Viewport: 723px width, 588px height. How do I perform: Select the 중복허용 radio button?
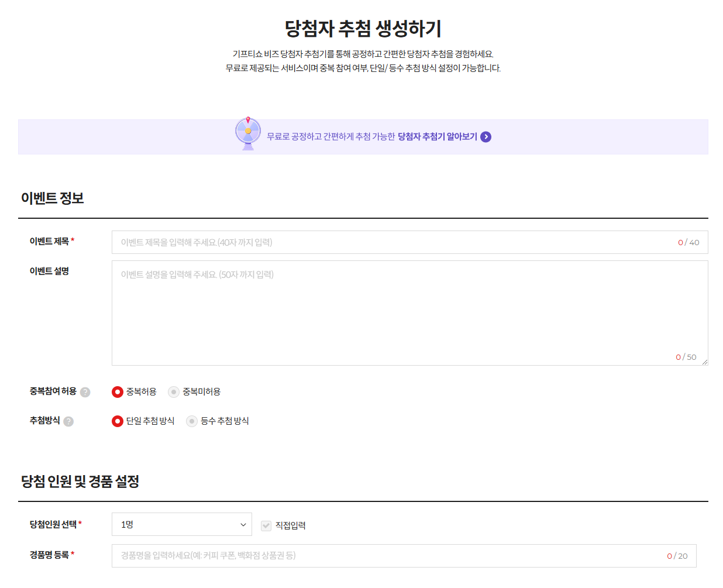[118, 392]
